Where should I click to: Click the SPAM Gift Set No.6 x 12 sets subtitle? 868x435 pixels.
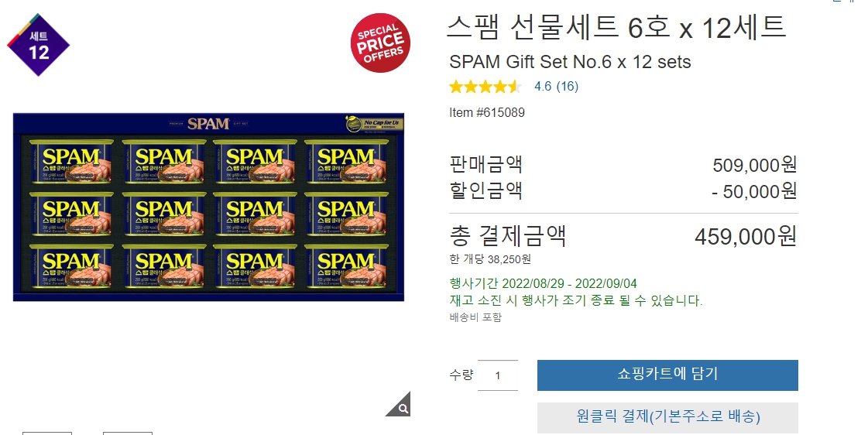570,62
